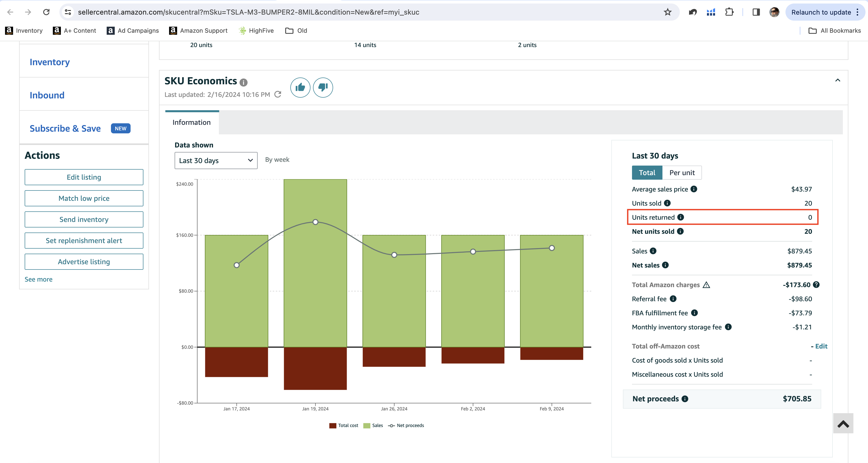The height and width of the screenshot is (463, 868).
Task: Toggle Total cost series in legend
Action: [x=343, y=425]
